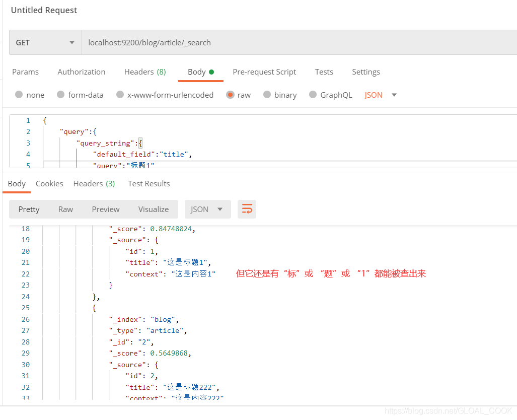This screenshot has height=420, width=517.
Task: Switch to the Tests tab
Action: pos(324,72)
